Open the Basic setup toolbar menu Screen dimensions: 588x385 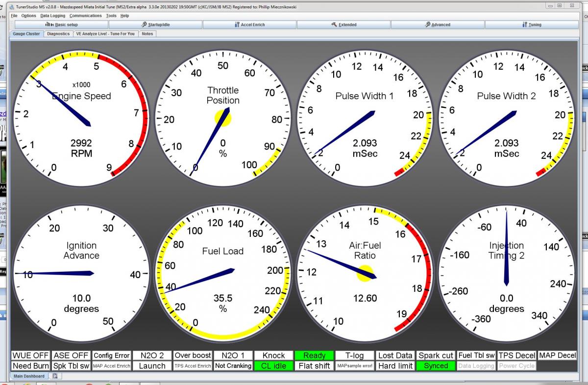pyautogui.click(x=62, y=25)
